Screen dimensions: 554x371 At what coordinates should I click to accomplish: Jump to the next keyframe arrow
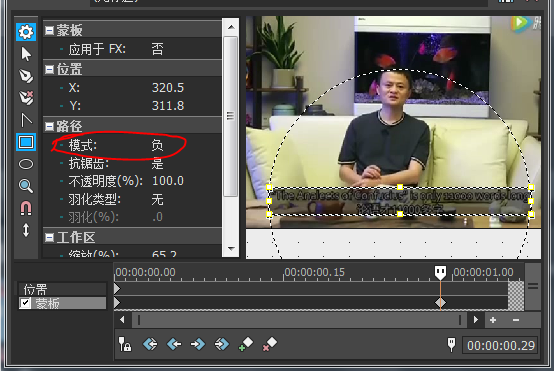click(198, 343)
